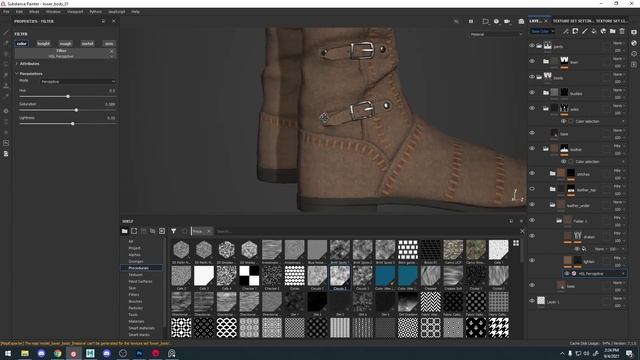Open the File menu

(6, 12)
